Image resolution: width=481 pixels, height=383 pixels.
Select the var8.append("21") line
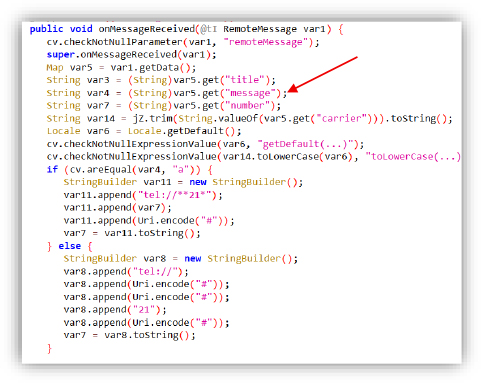pos(115,310)
